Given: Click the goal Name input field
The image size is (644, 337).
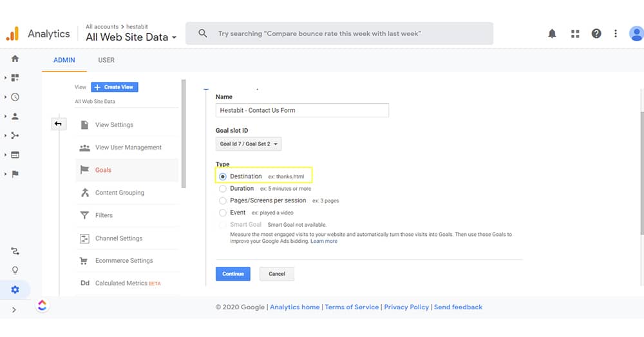Looking at the screenshot, I should [x=302, y=110].
